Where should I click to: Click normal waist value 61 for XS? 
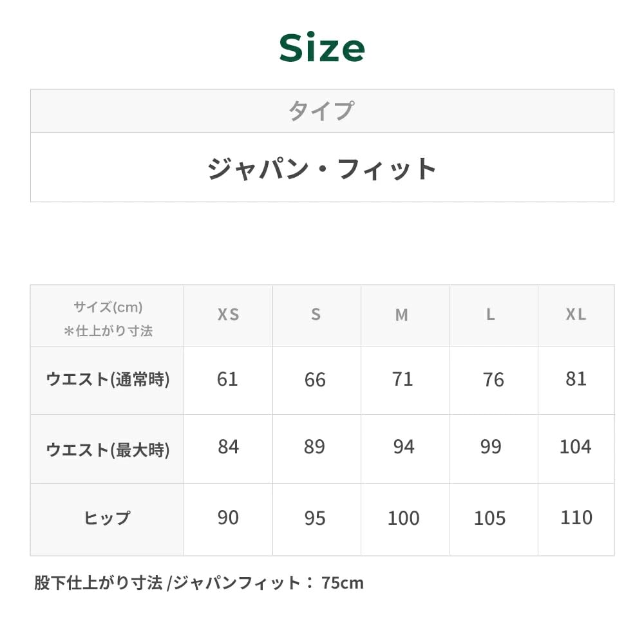(227, 379)
